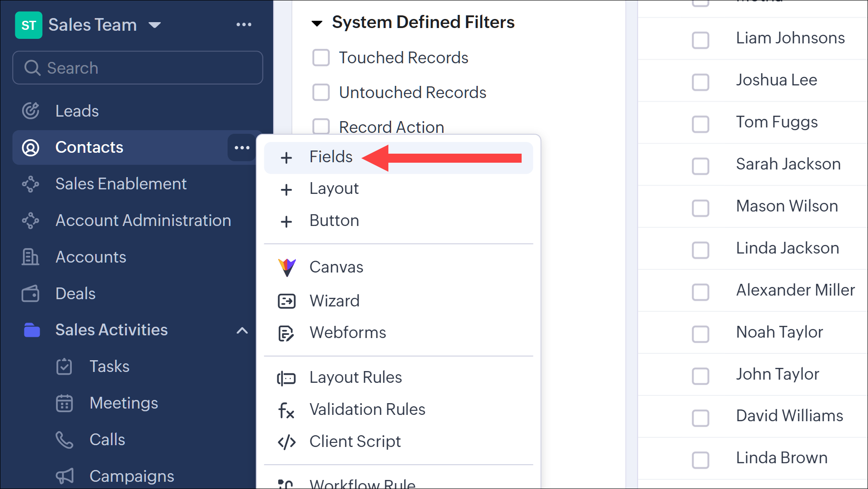
Task: Choose Fields from the Contacts menu
Action: coord(331,157)
